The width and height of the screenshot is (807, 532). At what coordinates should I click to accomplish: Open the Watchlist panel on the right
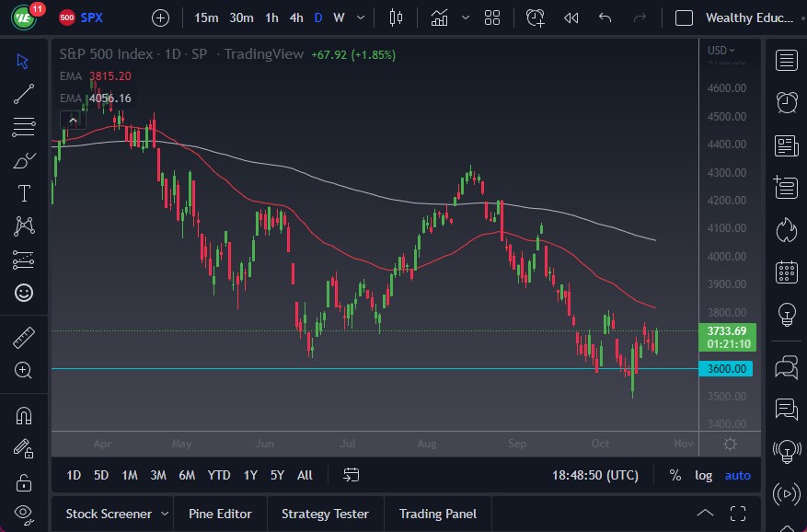(787, 61)
